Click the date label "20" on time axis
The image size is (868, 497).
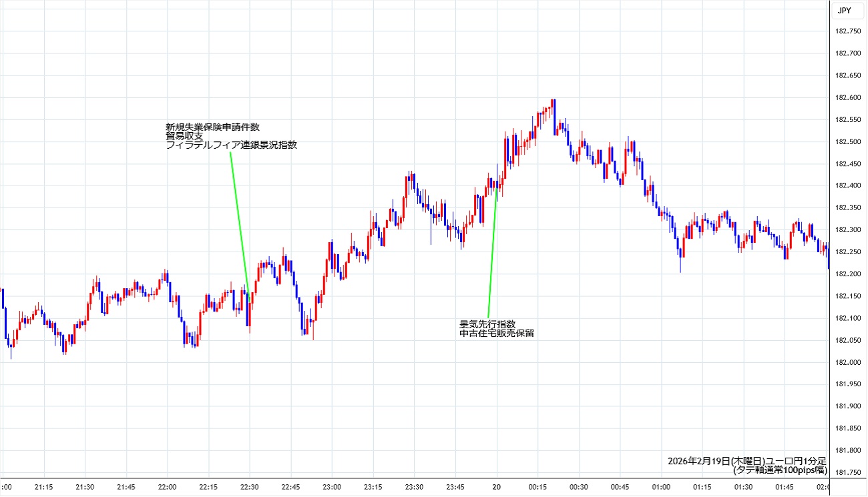click(497, 487)
